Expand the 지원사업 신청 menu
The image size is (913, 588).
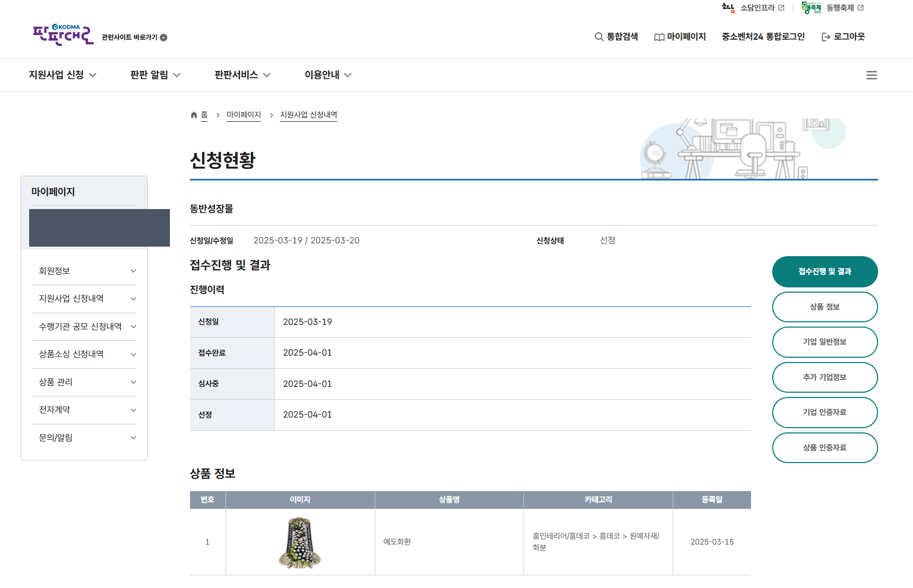[62, 75]
